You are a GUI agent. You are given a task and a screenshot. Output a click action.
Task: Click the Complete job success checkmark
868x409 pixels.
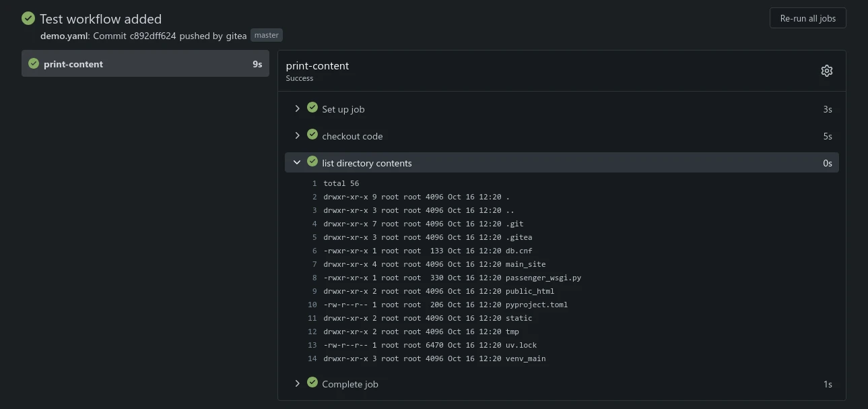point(312,383)
